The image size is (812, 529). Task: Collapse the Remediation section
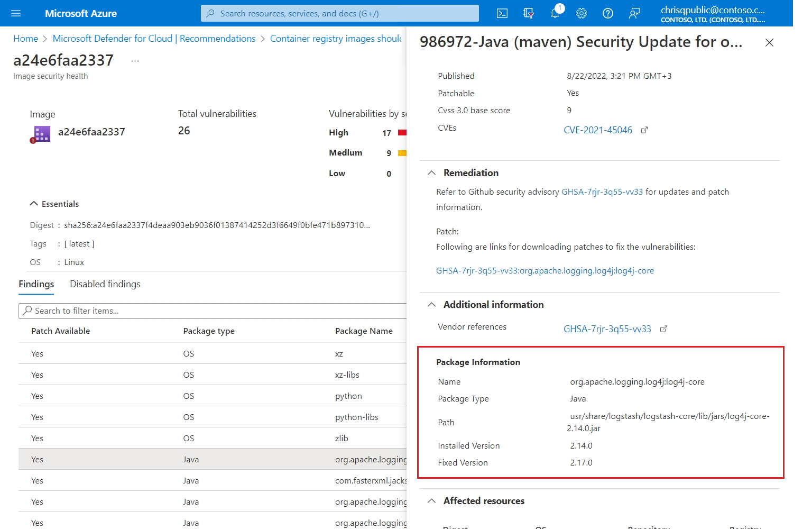click(432, 173)
